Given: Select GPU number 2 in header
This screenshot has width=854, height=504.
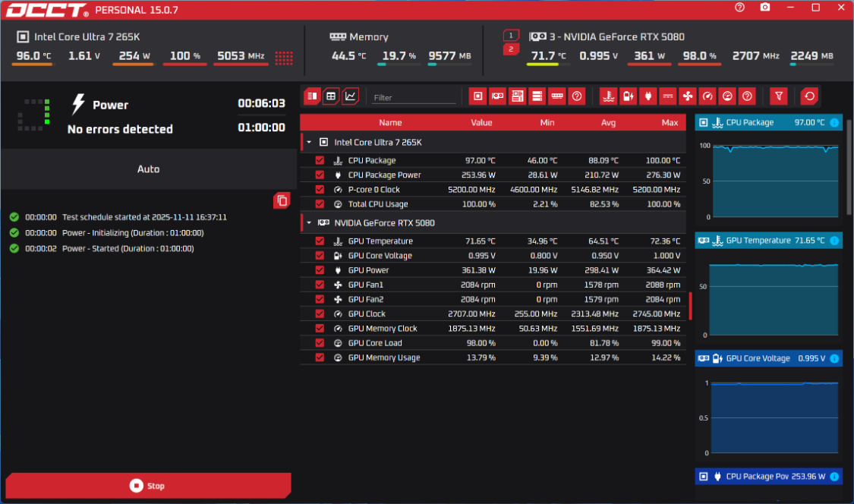Looking at the screenshot, I should coord(511,49).
